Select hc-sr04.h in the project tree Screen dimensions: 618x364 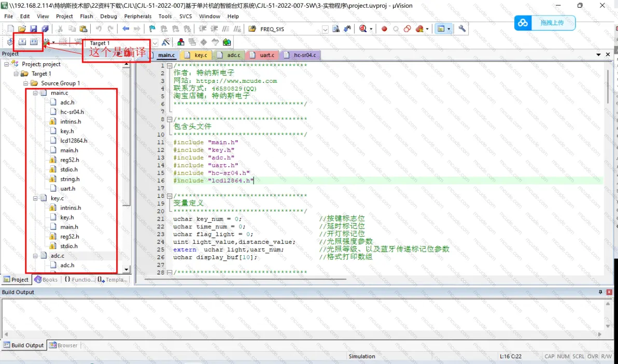(x=72, y=112)
